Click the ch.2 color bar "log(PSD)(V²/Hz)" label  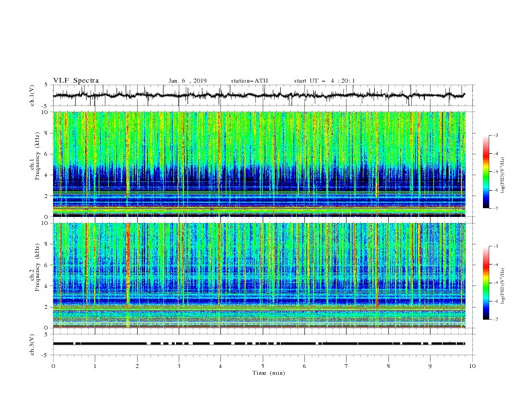503,286
